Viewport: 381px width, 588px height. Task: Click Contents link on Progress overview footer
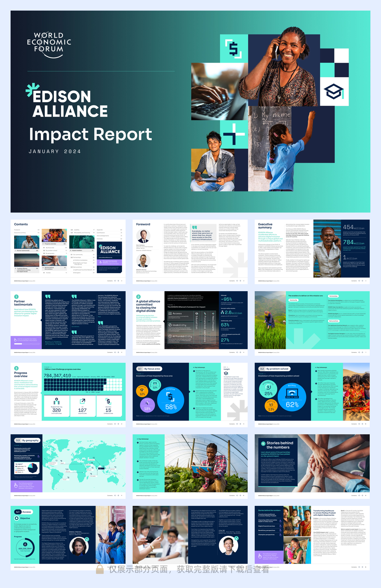pyautogui.click(x=110, y=424)
